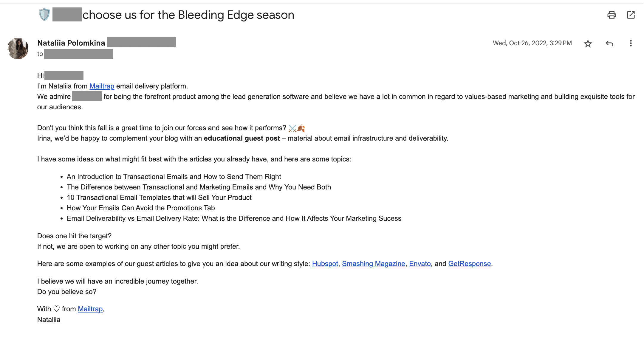Star this email from Nataliia Polomkina
The height and width of the screenshot is (339, 644).
coord(588,43)
